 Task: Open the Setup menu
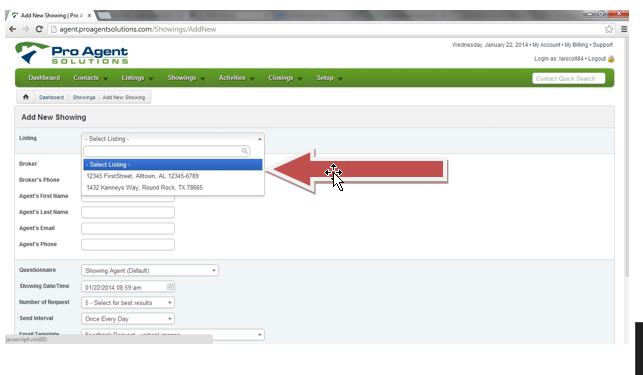click(329, 78)
